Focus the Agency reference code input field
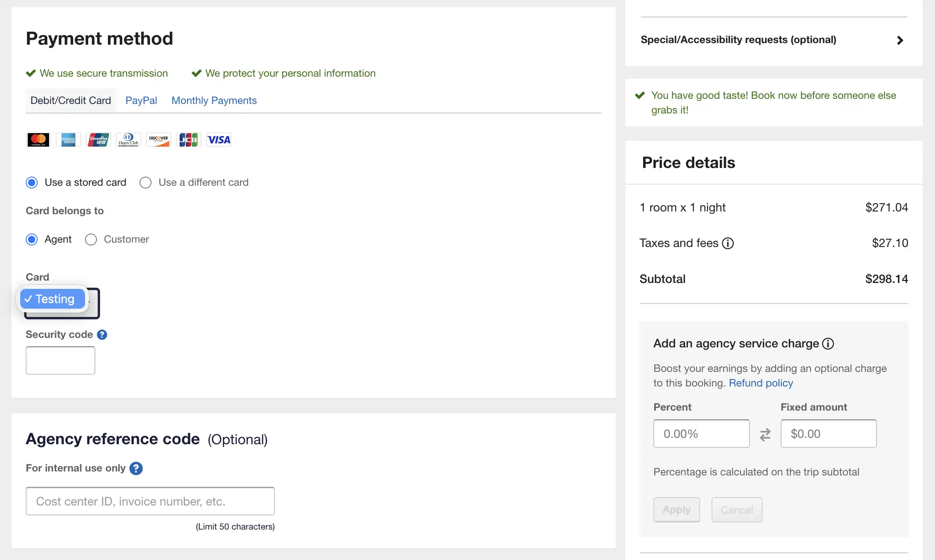The height and width of the screenshot is (560, 935). coord(150,501)
